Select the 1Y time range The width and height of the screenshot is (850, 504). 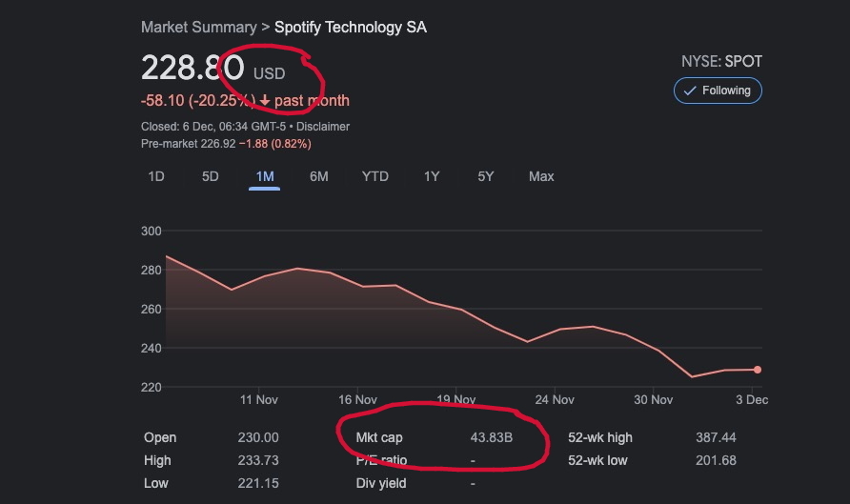tap(432, 176)
